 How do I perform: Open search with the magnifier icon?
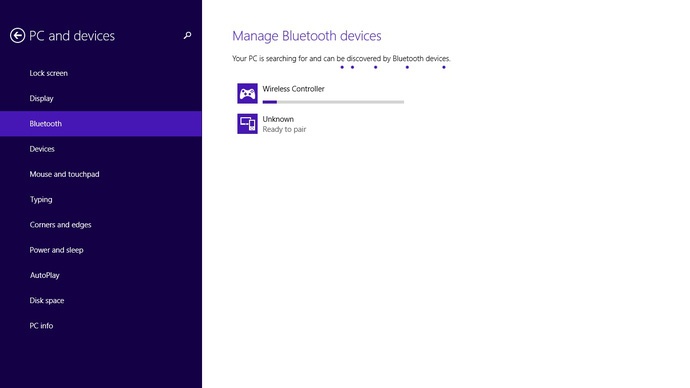[x=187, y=36]
